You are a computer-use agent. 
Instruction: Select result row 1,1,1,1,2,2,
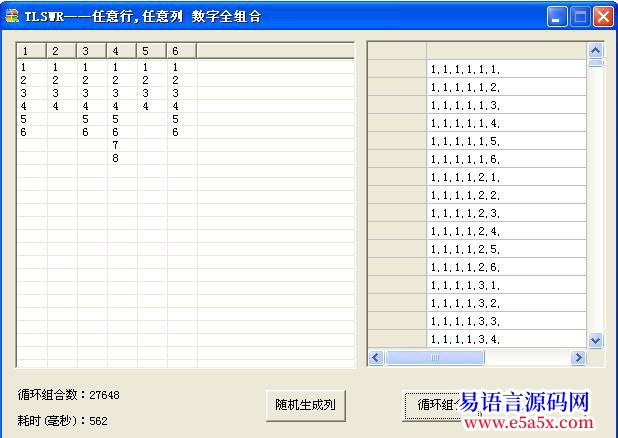pyautogui.click(x=506, y=195)
